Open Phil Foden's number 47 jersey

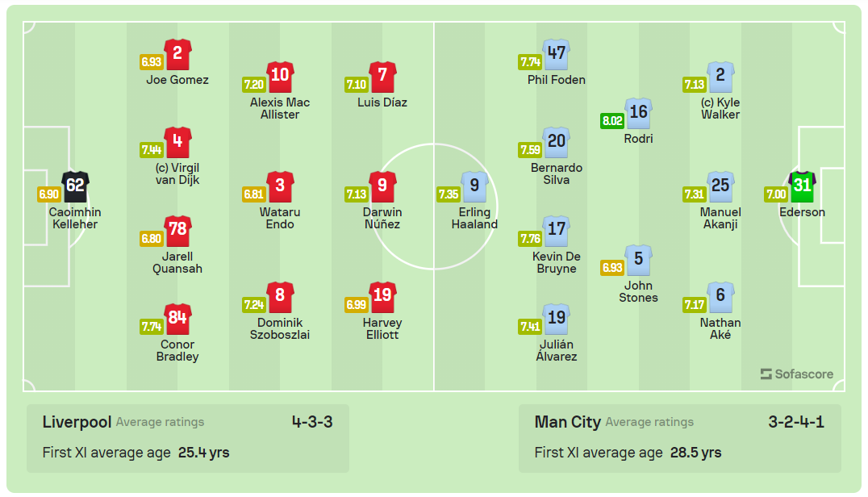pyautogui.click(x=557, y=55)
